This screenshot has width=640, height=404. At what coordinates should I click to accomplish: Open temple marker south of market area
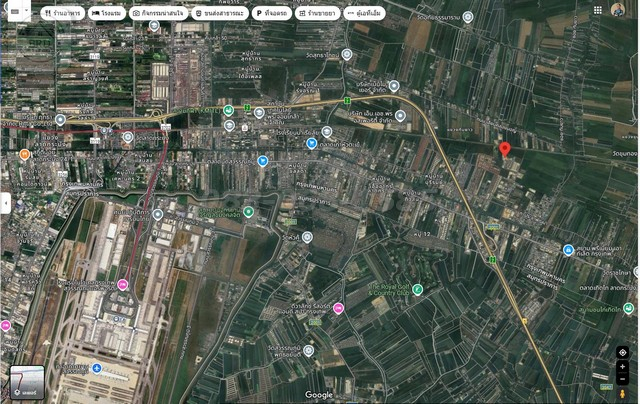pos(307,237)
